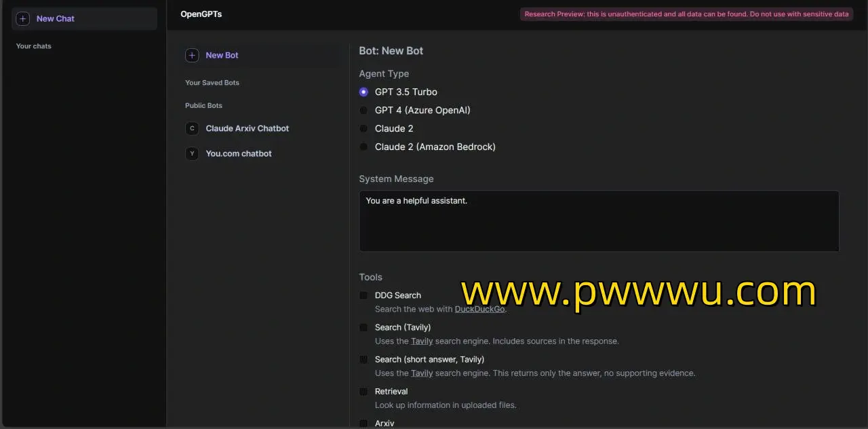The height and width of the screenshot is (429, 868).
Task: Click the plus icon beside New Bot
Action: (x=192, y=56)
